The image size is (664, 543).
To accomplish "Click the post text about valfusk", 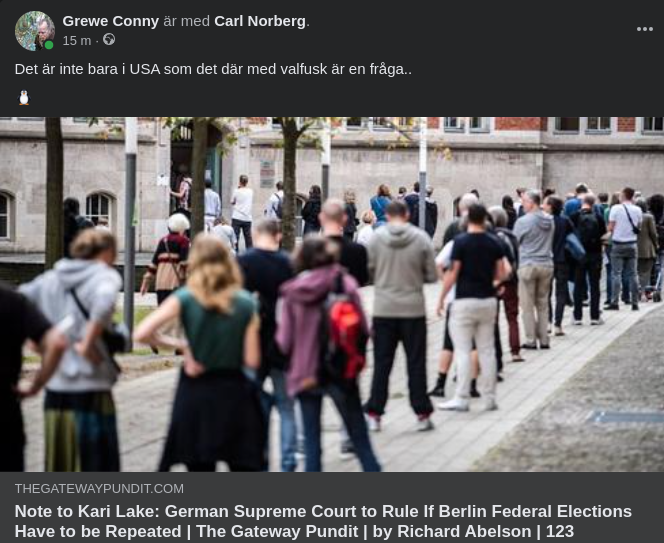I will tap(213, 69).
